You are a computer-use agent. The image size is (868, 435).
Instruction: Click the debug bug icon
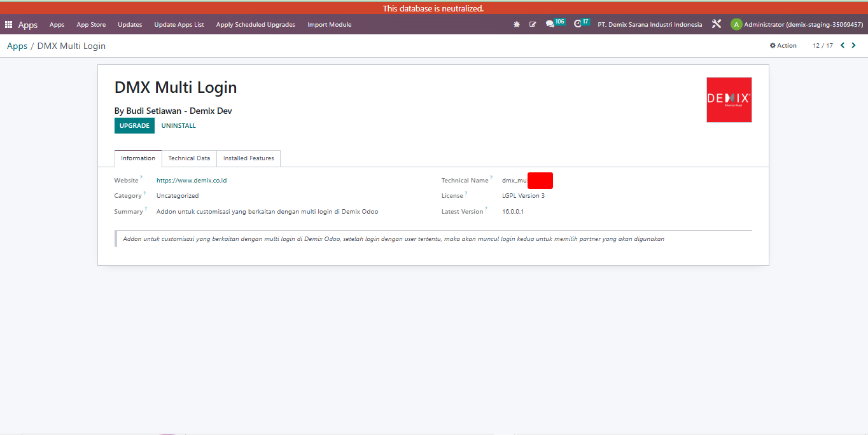click(x=517, y=25)
